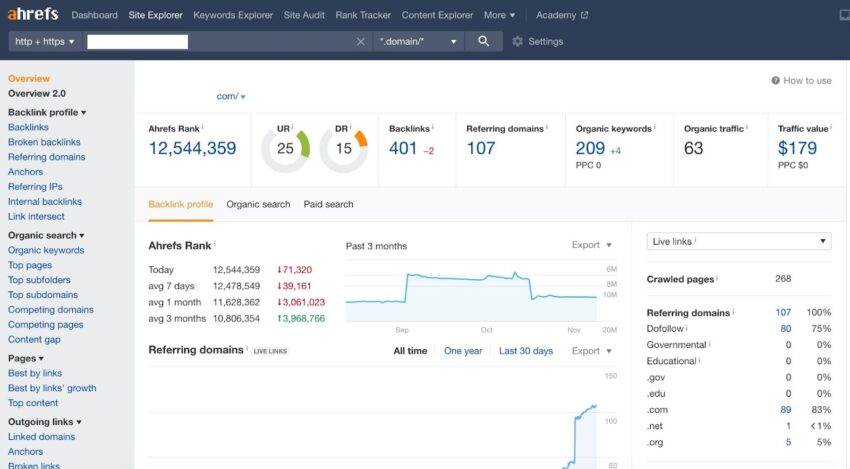Switch to the Backlink profile tab
The image size is (850, 469).
click(181, 204)
